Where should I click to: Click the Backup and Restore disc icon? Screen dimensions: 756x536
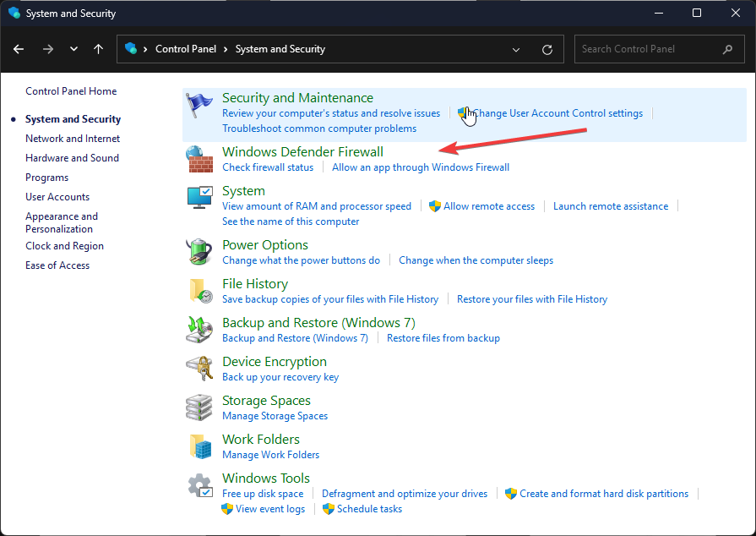[199, 330]
